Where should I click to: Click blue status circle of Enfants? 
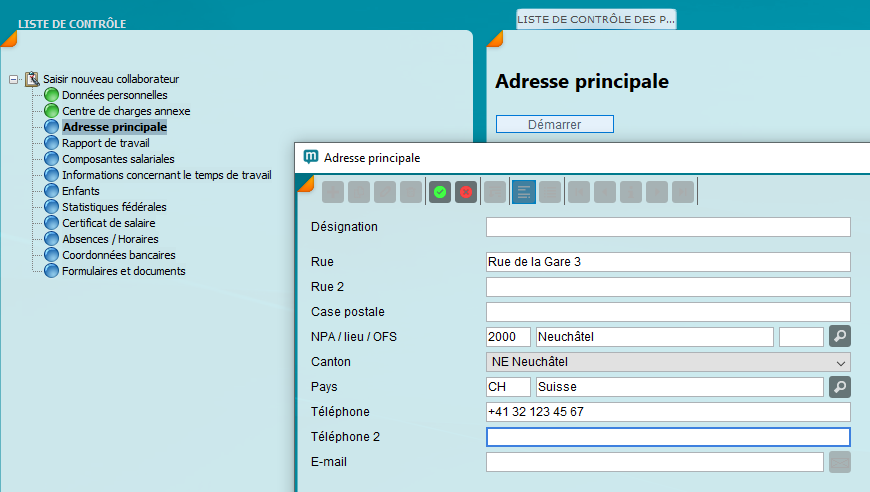click(51, 190)
